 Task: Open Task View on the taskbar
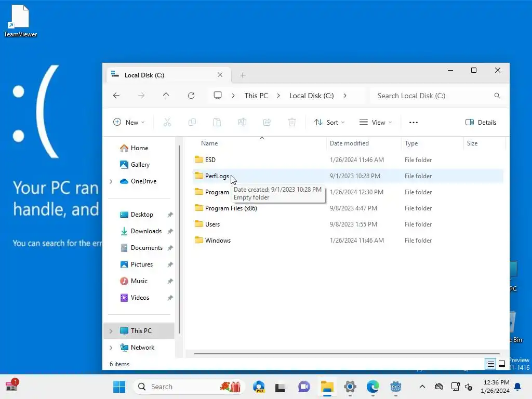pyautogui.click(x=280, y=387)
